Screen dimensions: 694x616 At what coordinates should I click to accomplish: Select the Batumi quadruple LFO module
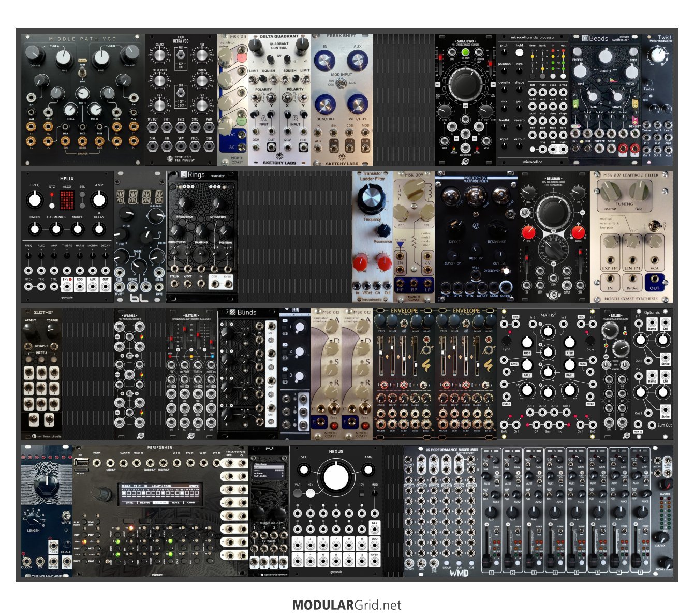191,374
